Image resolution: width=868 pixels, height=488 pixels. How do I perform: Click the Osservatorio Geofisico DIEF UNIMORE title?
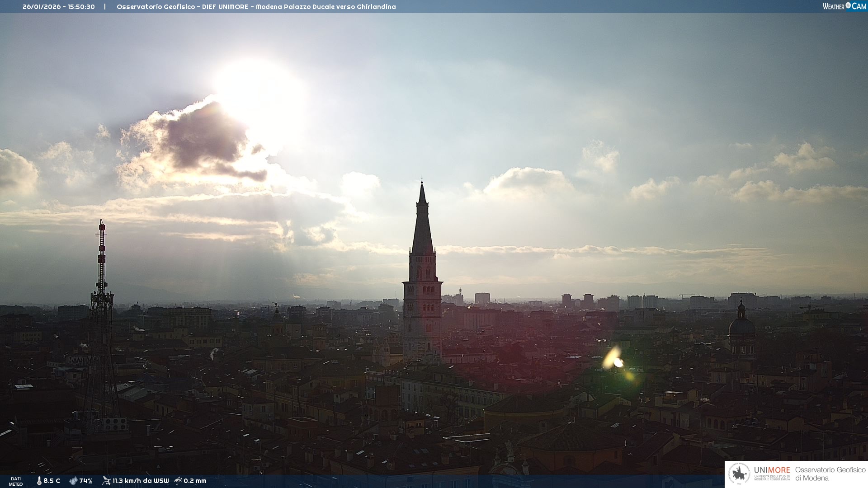coord(256,7)
